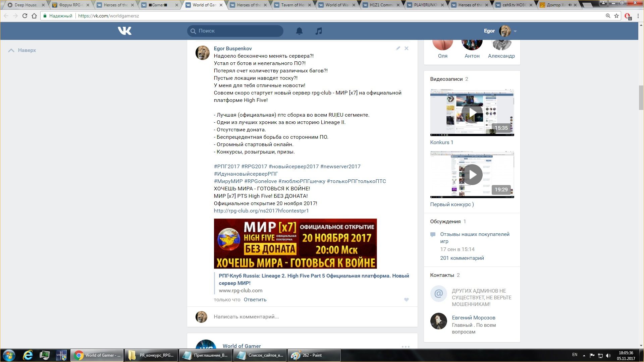This screenshot has height=362, width=644.
Task: Return to the top via Наверх
Action: click(22, 50)
